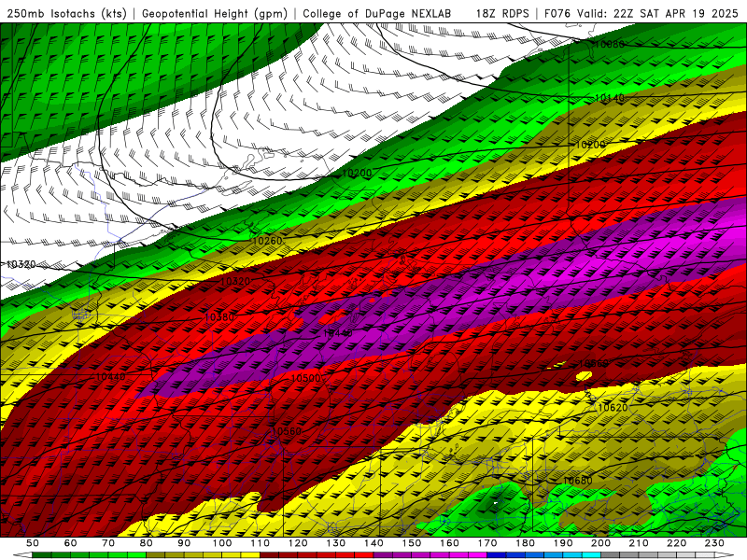Click the 10380 height contour label

(219, 317)
